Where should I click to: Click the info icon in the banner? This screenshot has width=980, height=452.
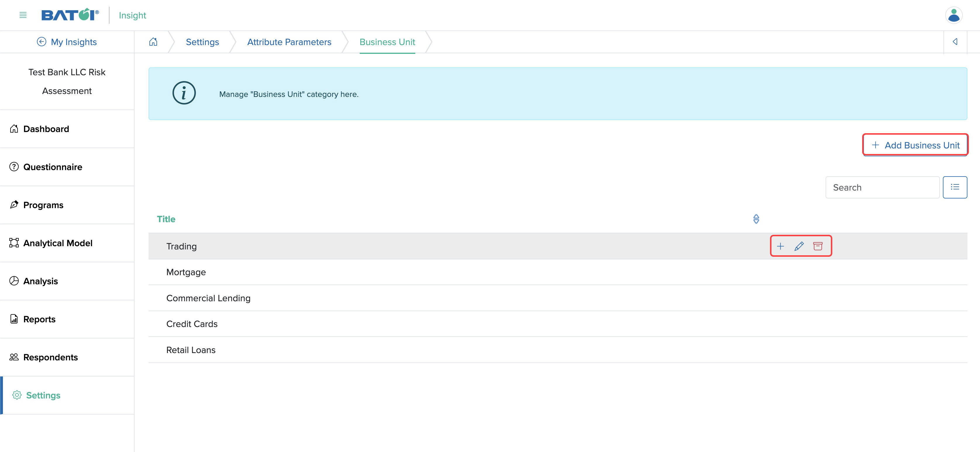184,93
